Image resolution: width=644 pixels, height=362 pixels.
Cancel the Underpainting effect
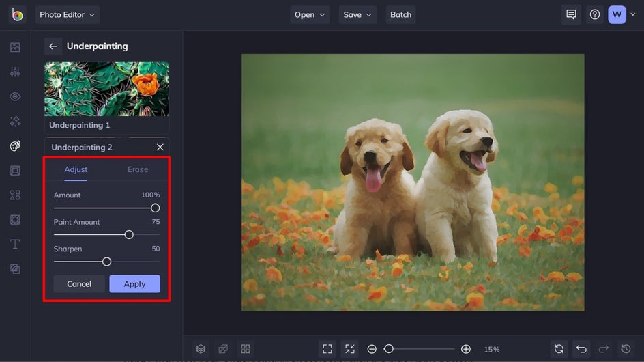[79, 284]
